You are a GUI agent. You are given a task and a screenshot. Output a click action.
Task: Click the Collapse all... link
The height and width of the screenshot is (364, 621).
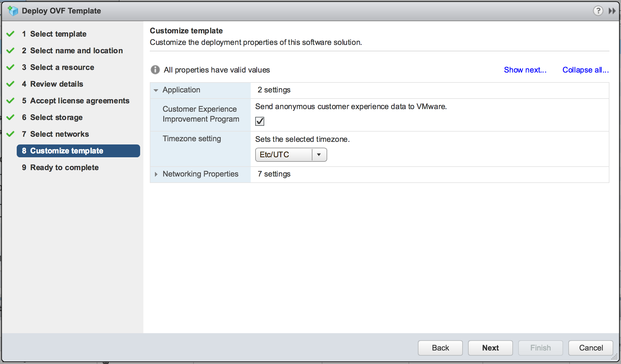[x=585, y=70]
